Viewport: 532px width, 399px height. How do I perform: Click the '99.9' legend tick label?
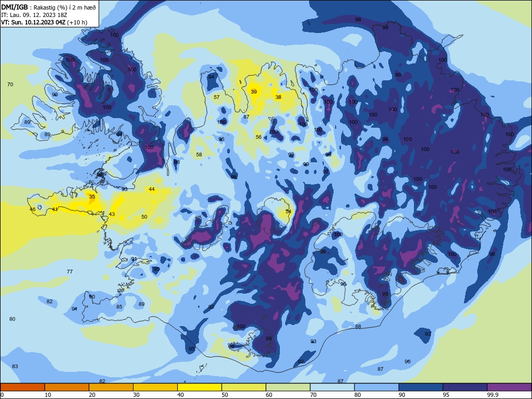[493, 395]
